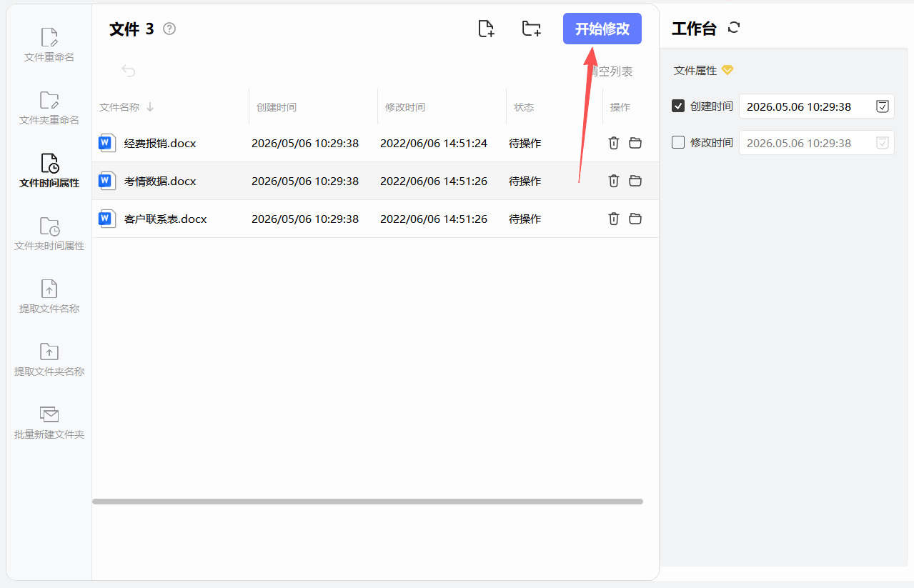
Task: Click the undo arrow icon
Action: 129,70
